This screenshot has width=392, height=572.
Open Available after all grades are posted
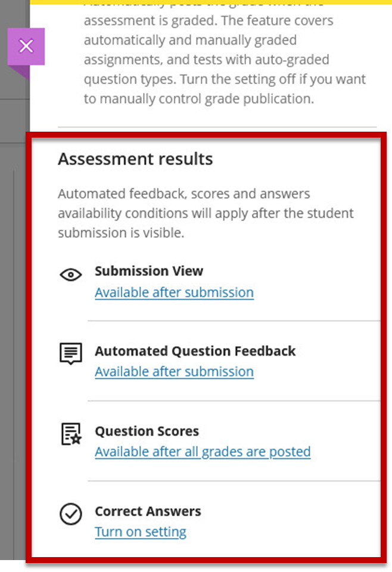[203, 452]
